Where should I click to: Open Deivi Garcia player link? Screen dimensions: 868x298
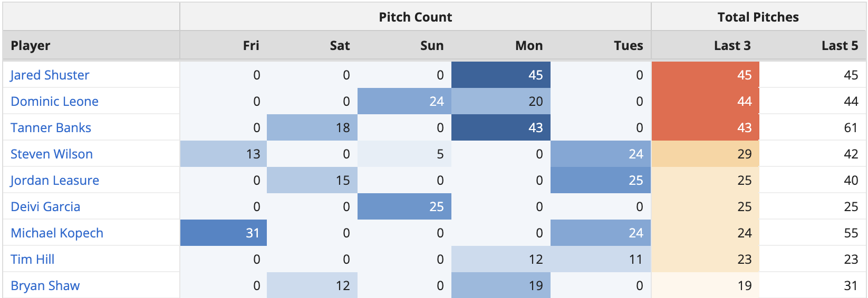pyautogui.click(x=45, y=206)
